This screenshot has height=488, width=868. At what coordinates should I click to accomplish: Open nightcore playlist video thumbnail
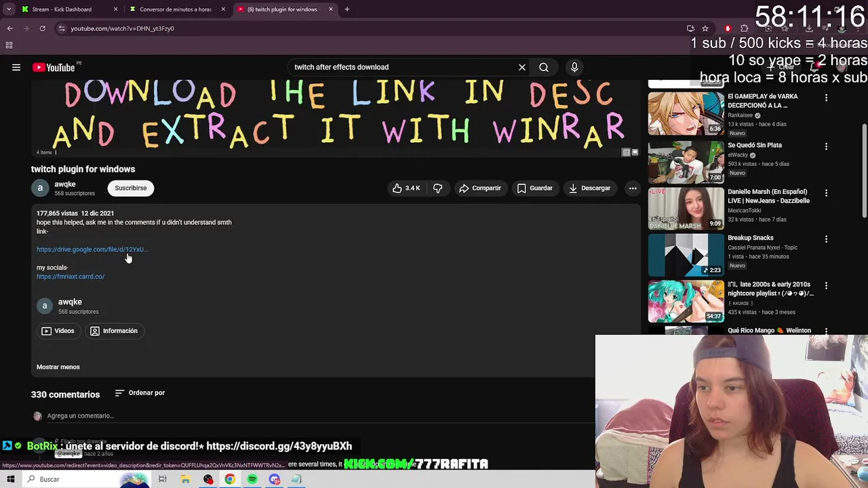tap(686, 301)
